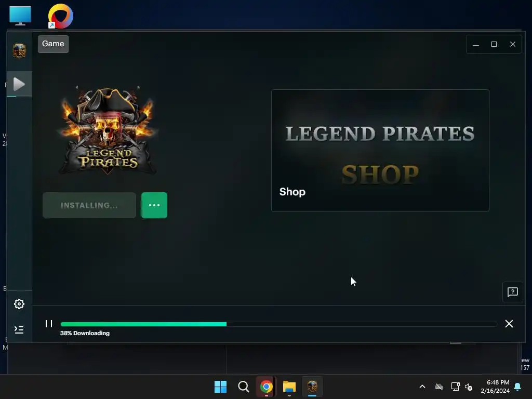
Task: Click the OneDrive cloud tray icon
Action: (439, 387)
